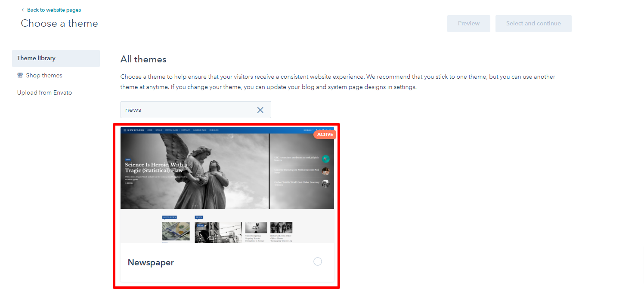The image size is (644, 292).
Task: Focus the theme search field containing news
Action: 187,110
